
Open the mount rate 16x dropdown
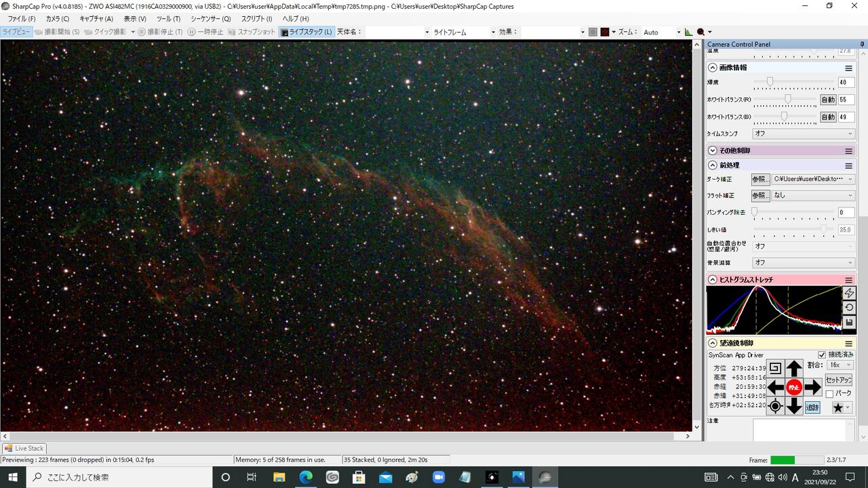840,365
